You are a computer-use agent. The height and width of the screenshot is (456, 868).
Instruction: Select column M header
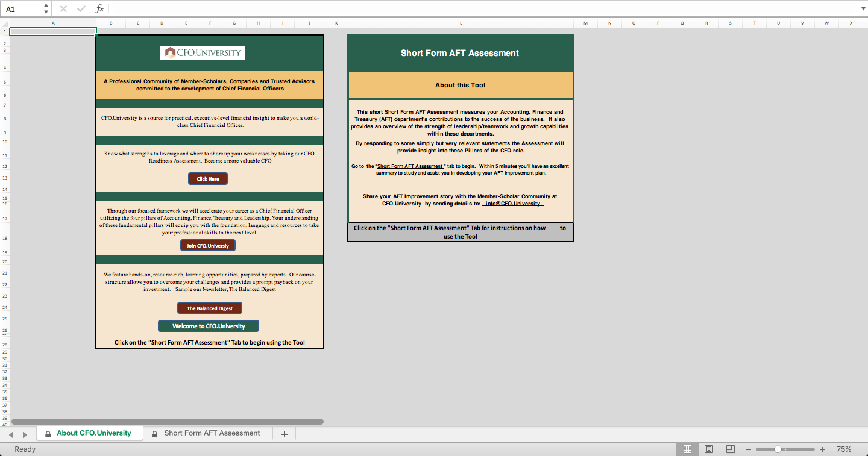click(585, 23)
